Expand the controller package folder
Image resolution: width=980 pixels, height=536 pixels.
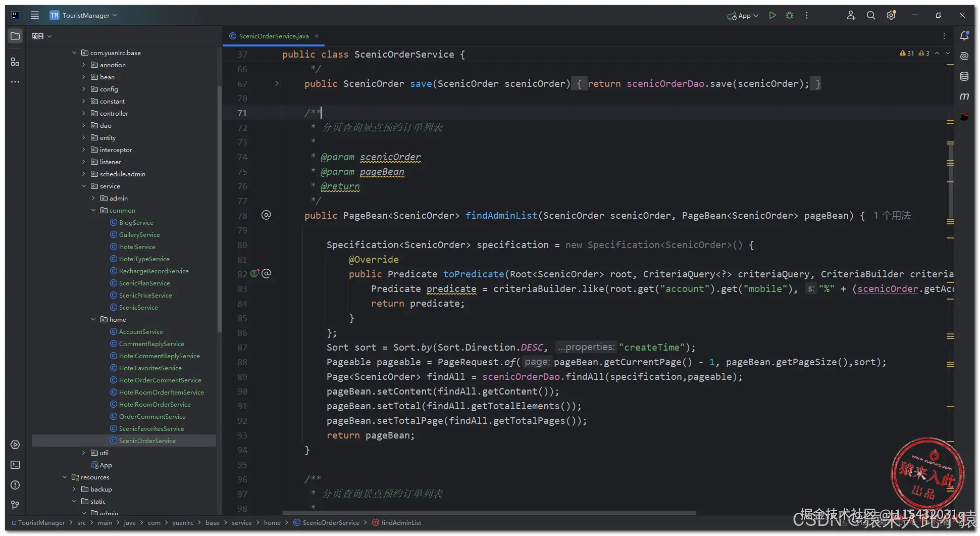click(x=84, y=114)
